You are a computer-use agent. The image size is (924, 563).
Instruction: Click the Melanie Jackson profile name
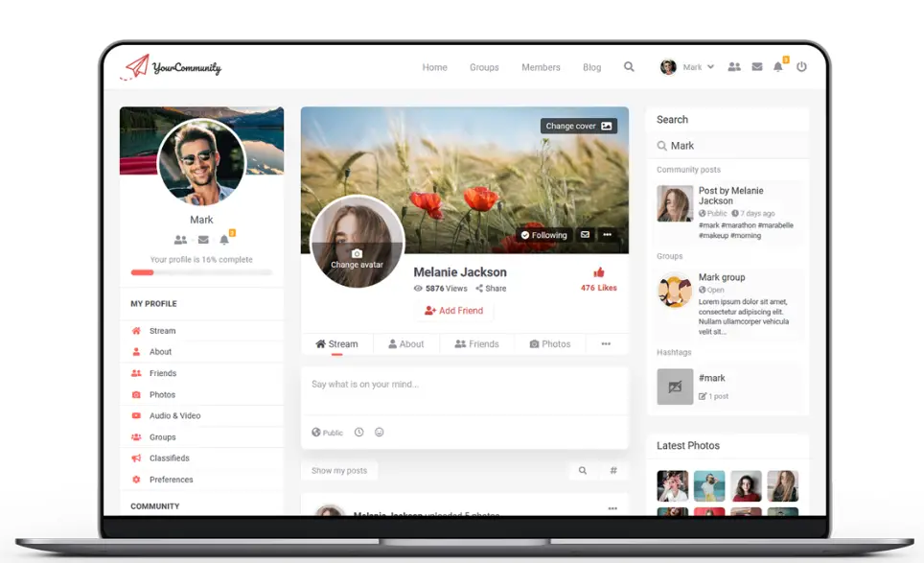pos(460,272)
